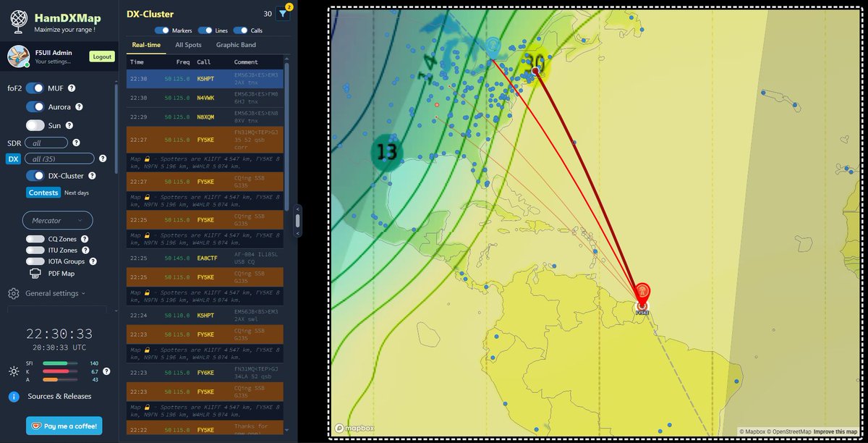Switch to the All Spots tab

click(189, 45)
